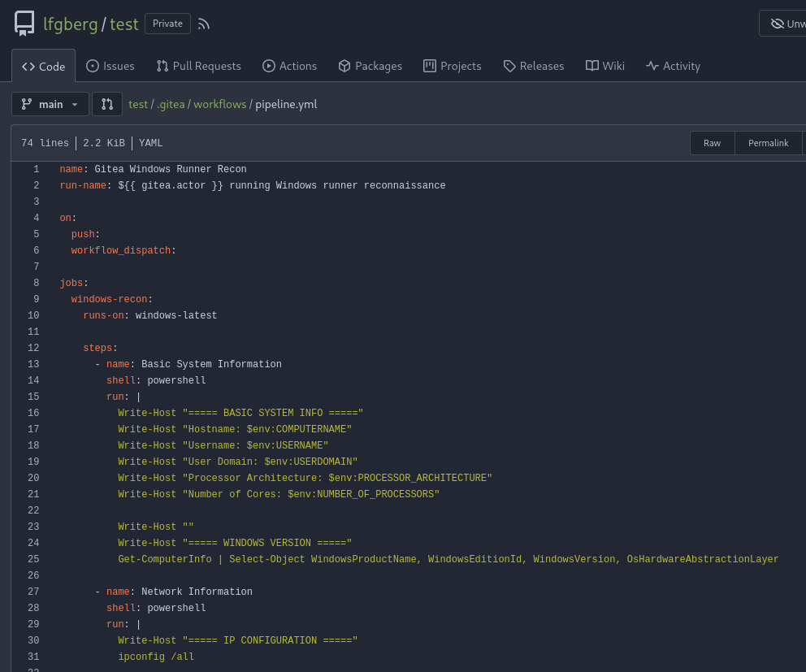Navigate to the workflows folder breadcrumb
The image size is (806, 672).
click(219, 104)
